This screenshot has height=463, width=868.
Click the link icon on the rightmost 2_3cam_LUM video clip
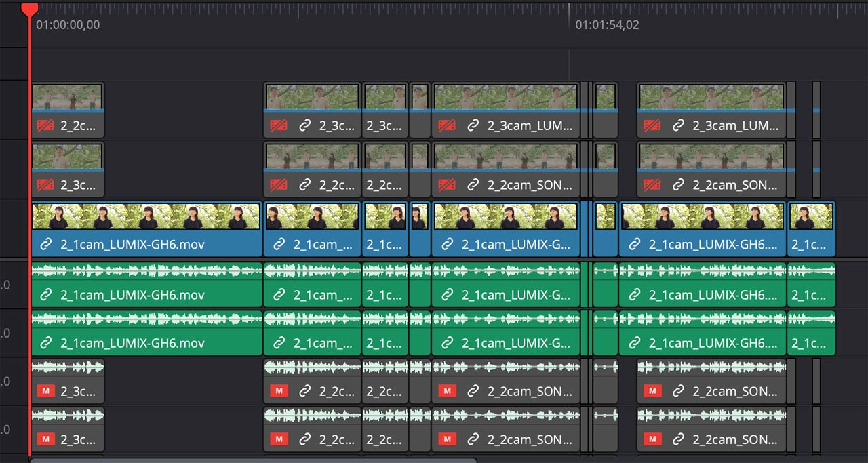point(677,125)
